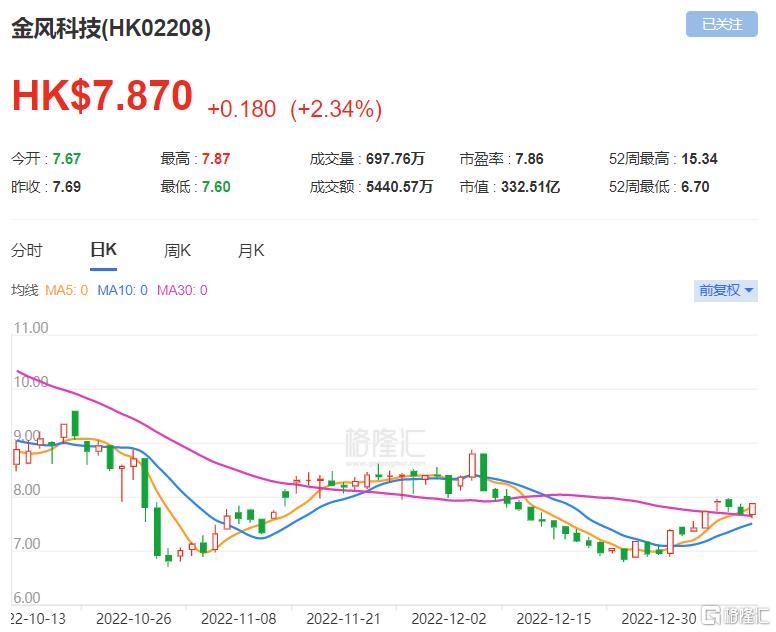Screen dimensions: 776x632
Task: Click 最高 value 7.87
Action: tap(216, 159)
